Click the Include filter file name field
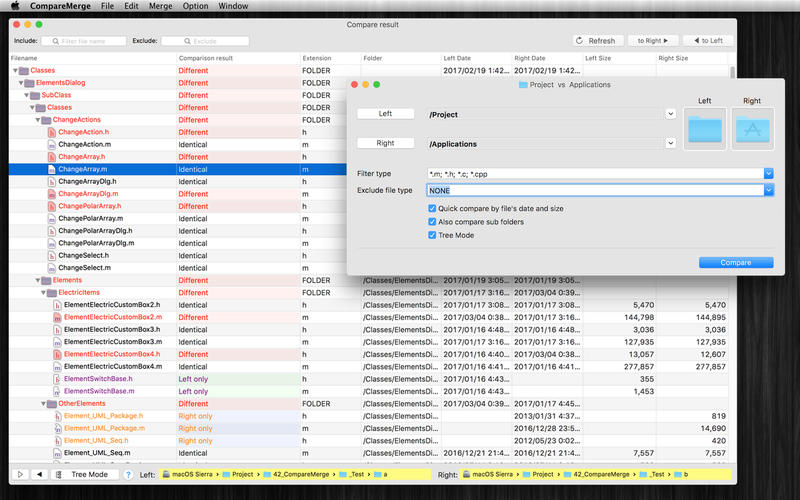The height and width of the screenshot is (500, 800). point(83,41)
